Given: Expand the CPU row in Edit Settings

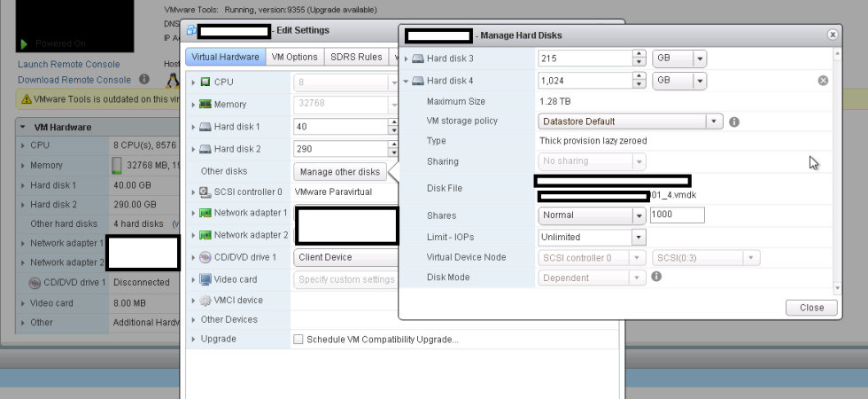Looking at the screenshot, I should [x=193, y=82].
